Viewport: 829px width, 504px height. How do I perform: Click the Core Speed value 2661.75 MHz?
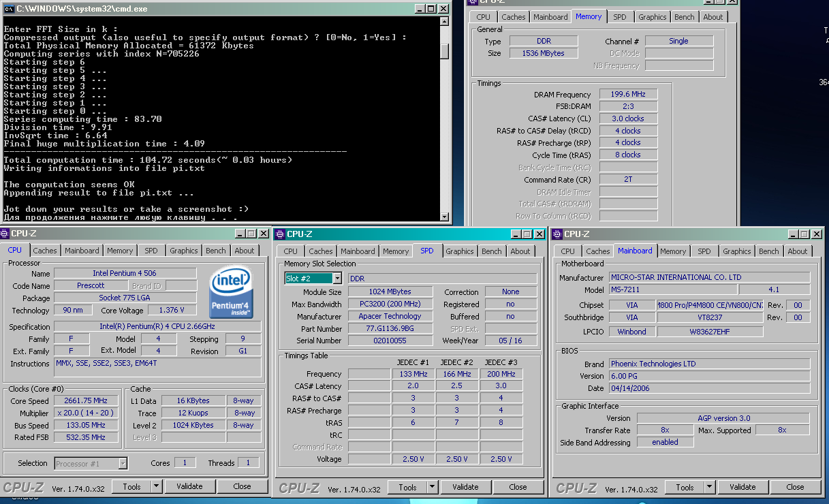[86, 401]
